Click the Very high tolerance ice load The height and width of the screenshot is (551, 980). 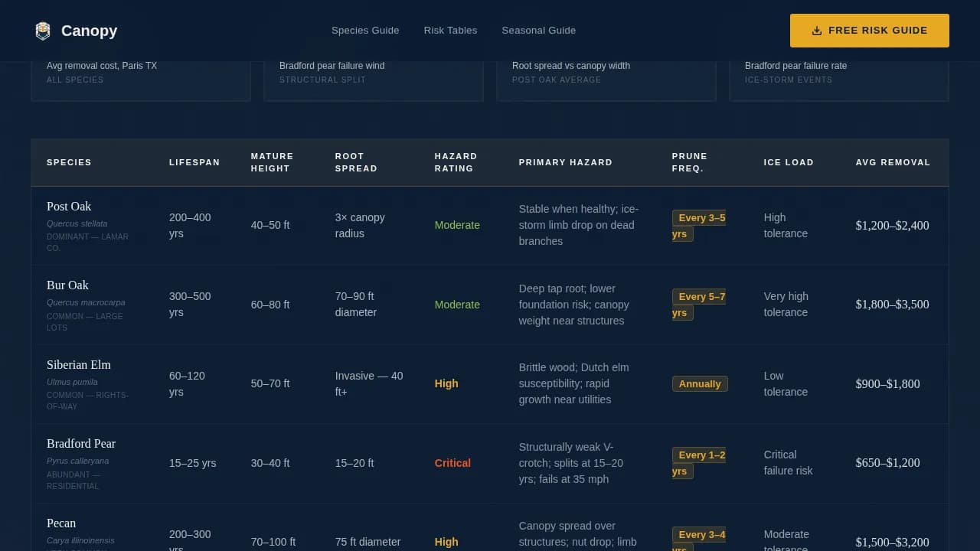click(x=786, y=305)
